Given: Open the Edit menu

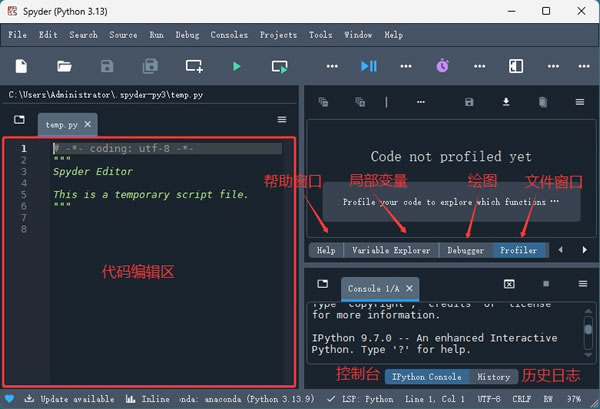Looking at the screenshot, I should tap(48, 35).
